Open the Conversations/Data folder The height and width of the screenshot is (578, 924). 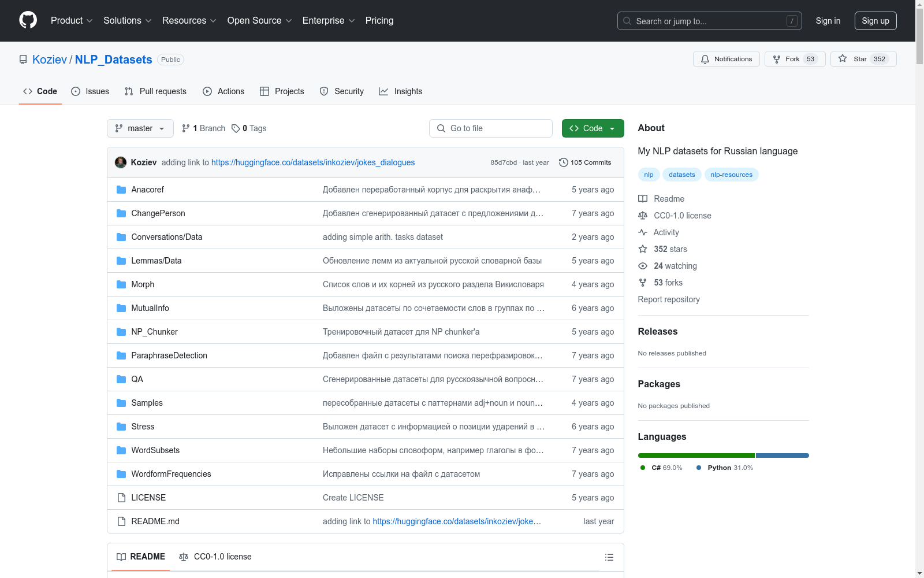coord(167,237)
